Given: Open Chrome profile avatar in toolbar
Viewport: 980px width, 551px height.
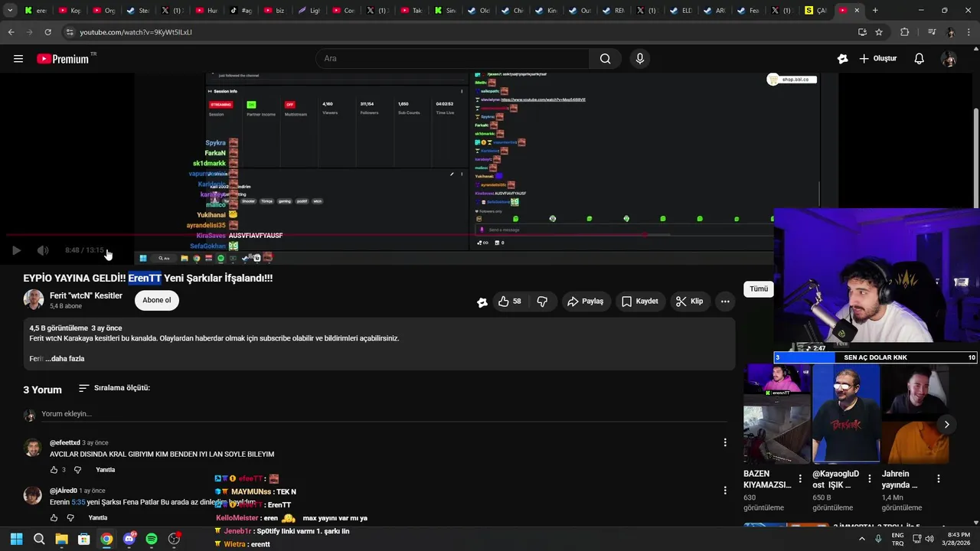Looking at the screenshot, I should point(951,32).
